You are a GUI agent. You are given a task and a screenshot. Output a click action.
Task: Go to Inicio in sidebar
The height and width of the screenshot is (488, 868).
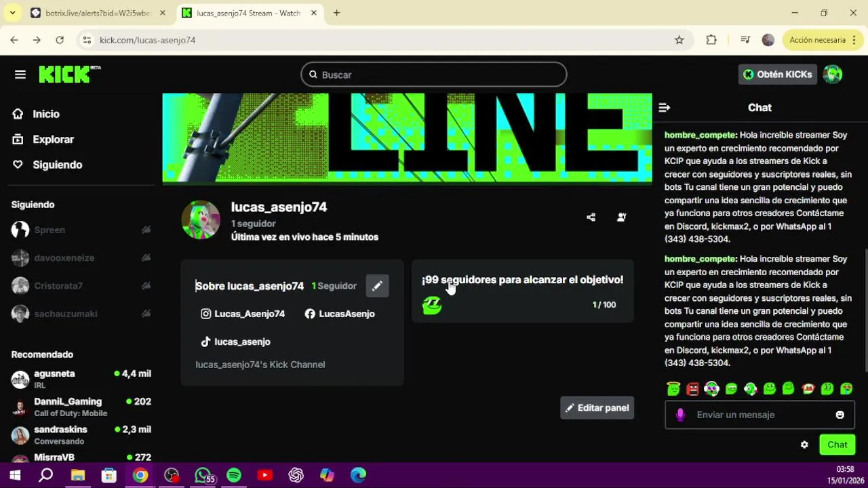(46, 114)
